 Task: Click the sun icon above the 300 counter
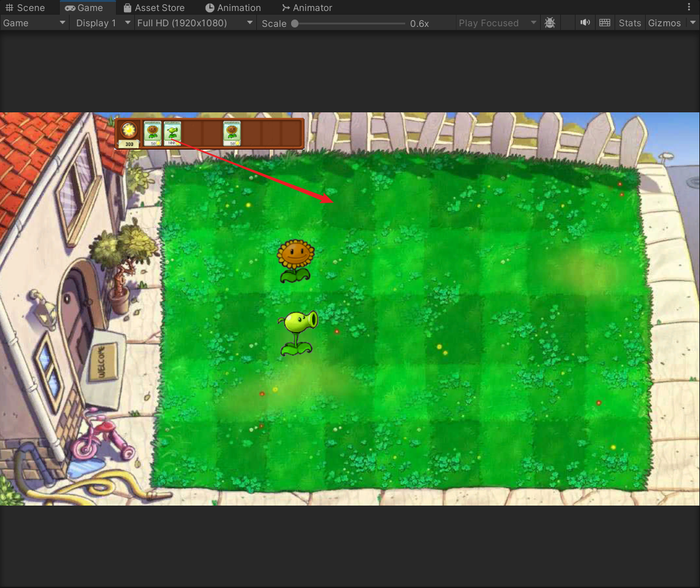pos(129,130)
